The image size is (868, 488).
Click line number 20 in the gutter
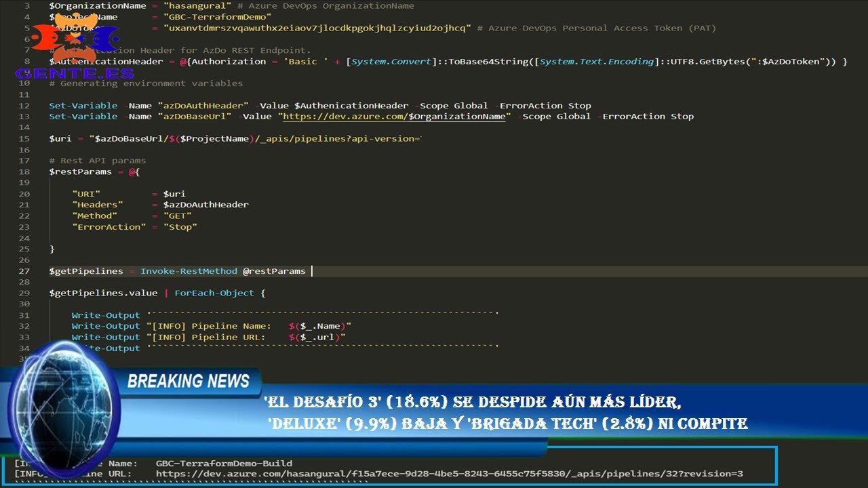24,194
